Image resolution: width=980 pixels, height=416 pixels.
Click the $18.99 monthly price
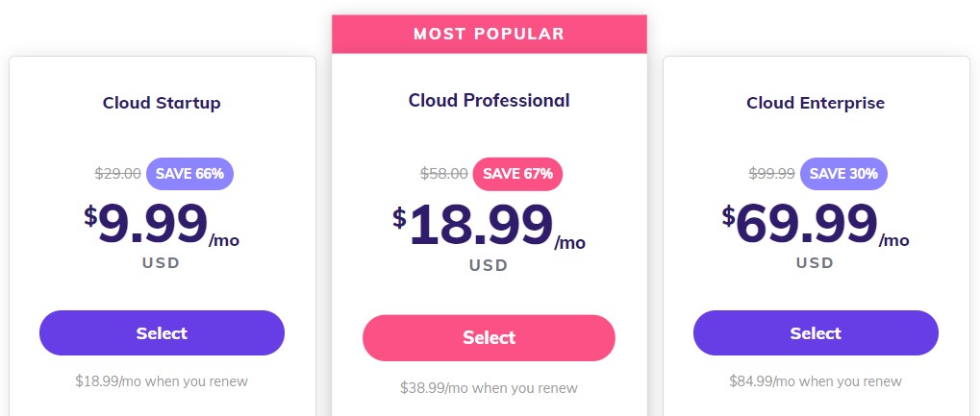[x=489, y=228]
